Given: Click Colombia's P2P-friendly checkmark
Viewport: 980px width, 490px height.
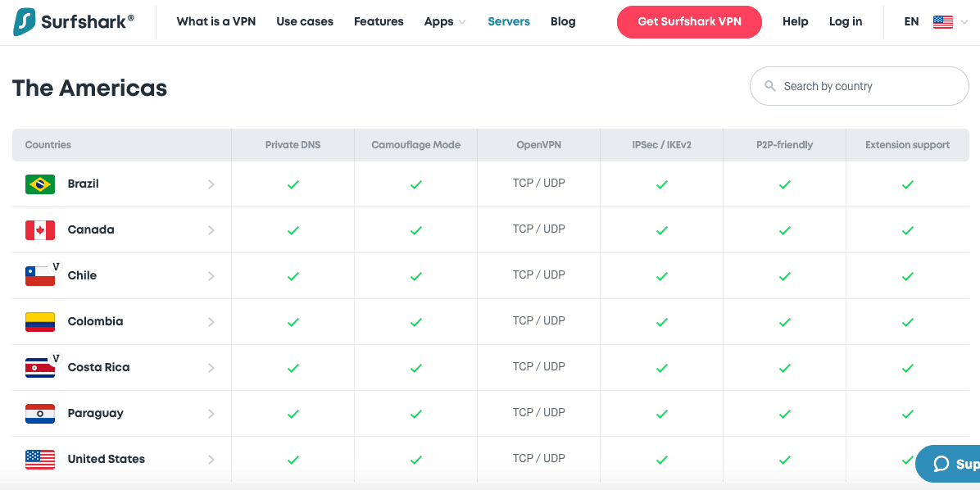Looking at the screenshot, I should click(785, 323).
